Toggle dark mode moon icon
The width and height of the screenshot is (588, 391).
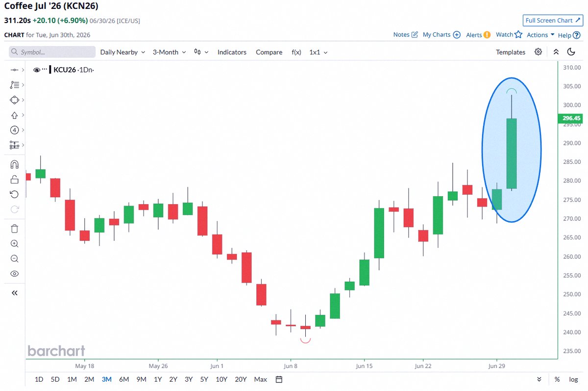[571, 52]
